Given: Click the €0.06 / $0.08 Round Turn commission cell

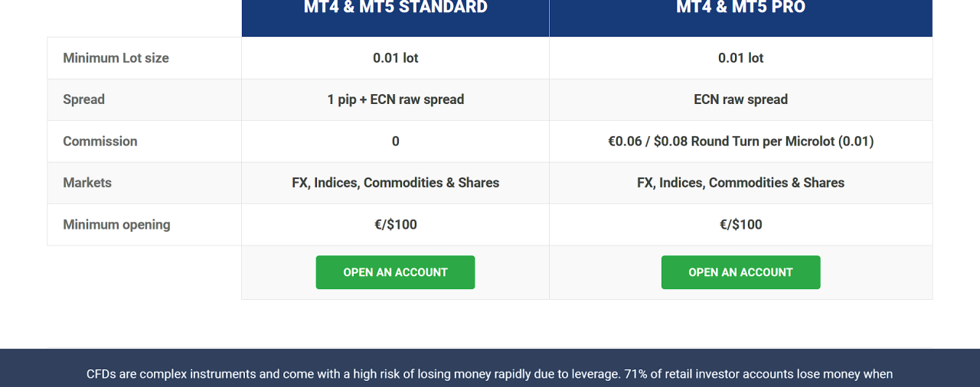Looking at the screenshot, I should [740, 141].
